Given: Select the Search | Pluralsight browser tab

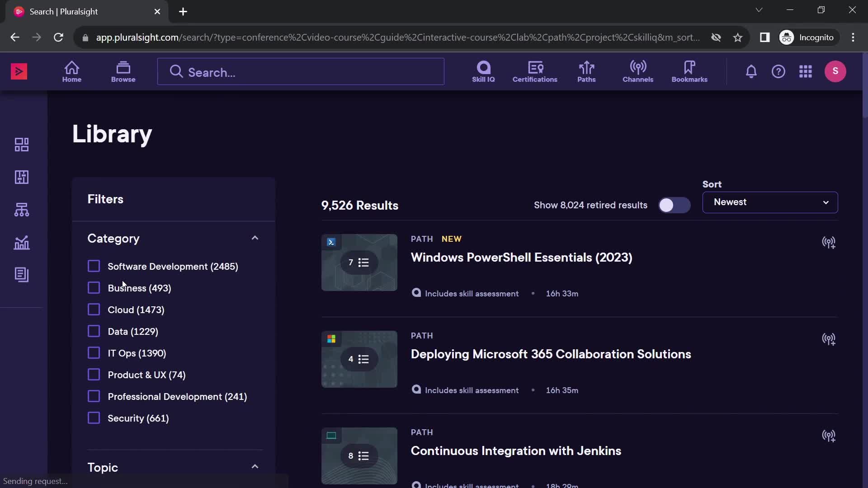Looking at the screenshot, I should pyautogui.click(x=87, y=12).
